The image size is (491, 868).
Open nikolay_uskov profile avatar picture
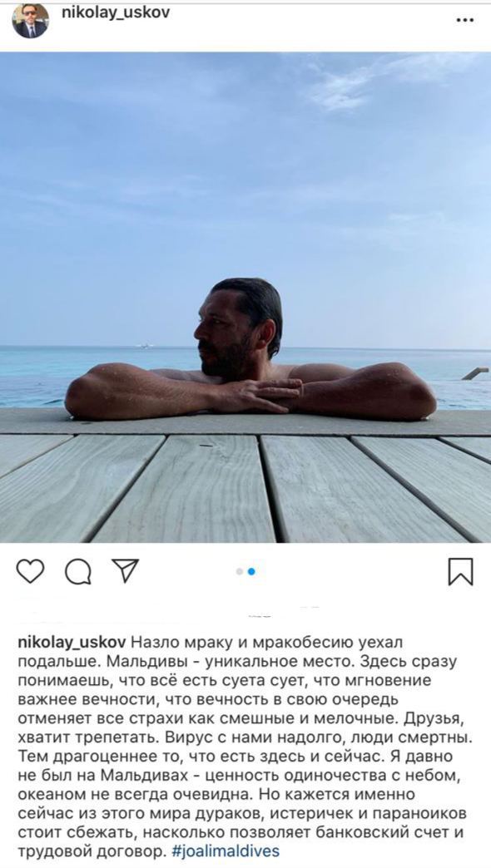click(31, 21)
